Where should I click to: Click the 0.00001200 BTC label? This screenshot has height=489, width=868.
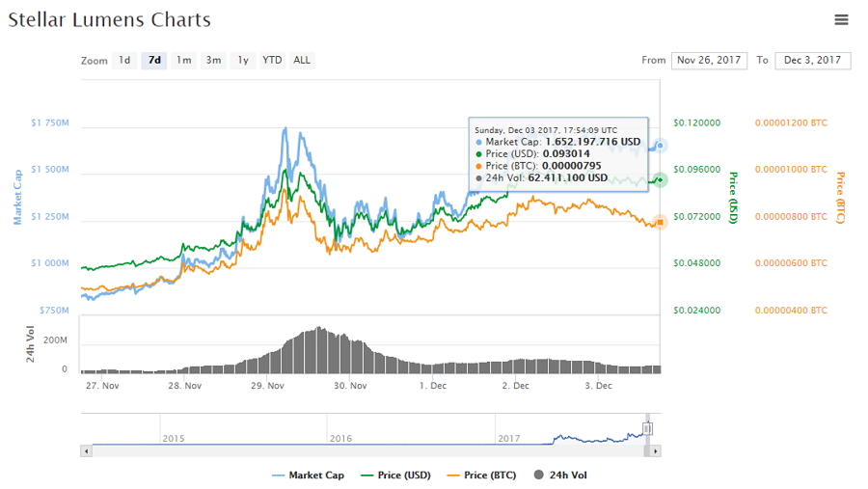pos(791,122)
